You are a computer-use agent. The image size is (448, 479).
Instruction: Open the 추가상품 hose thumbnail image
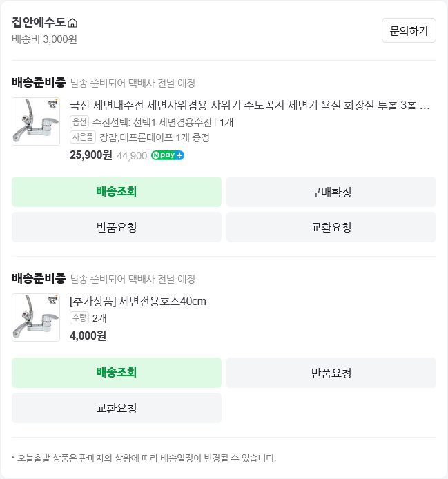pos(36,317)
